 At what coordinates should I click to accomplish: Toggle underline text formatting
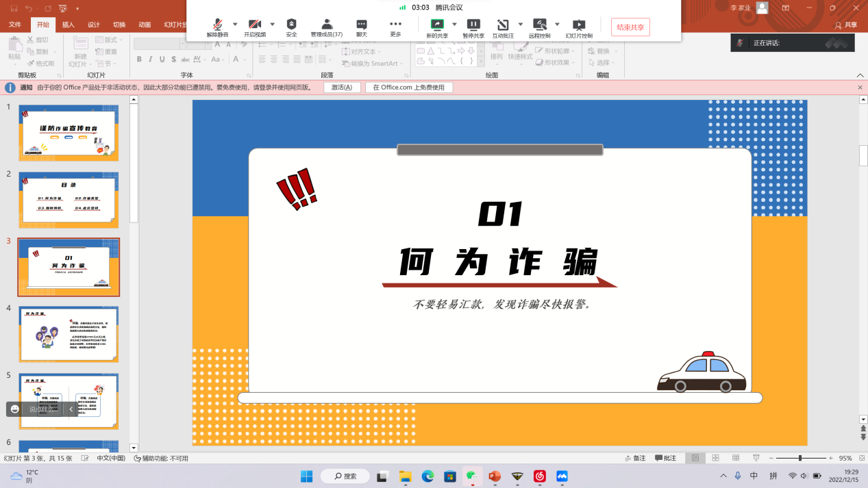pos(161,59)
